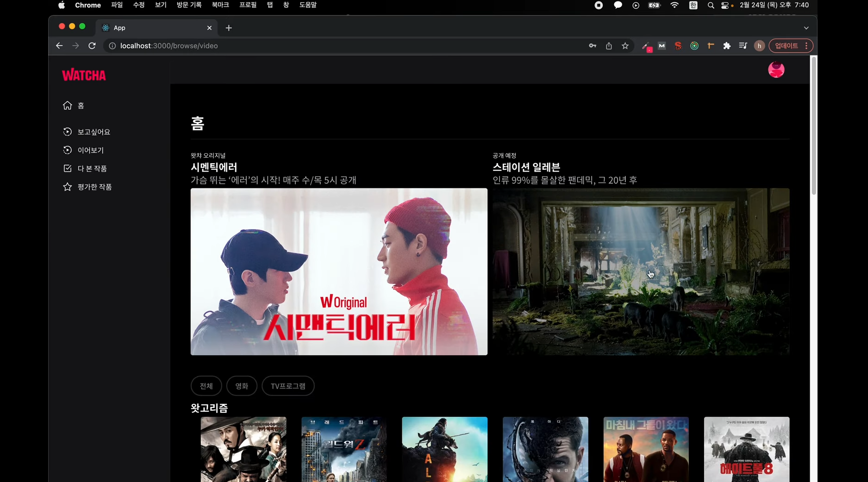Screen dimensions: 868x482
Task: Open the Chrome extensions puzzle icon
Action: click(x=727, y=46)
